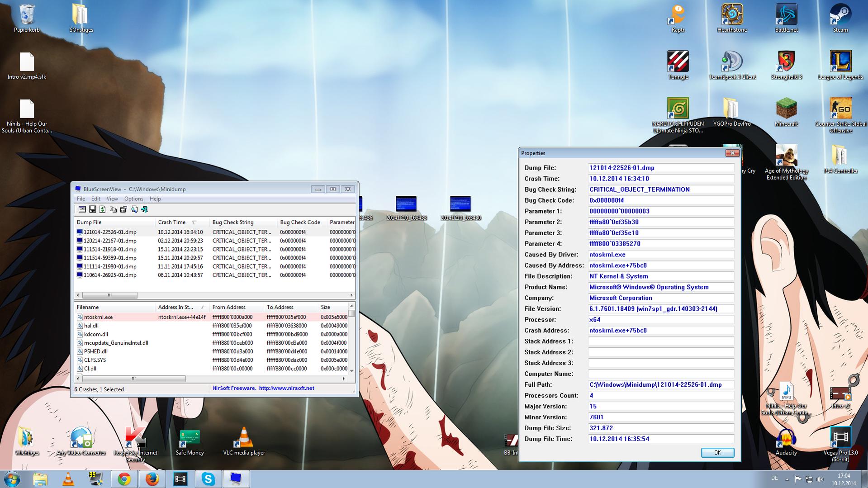
Task: Select the Minecraft desktop icon
Action: (x=786, y=112)
